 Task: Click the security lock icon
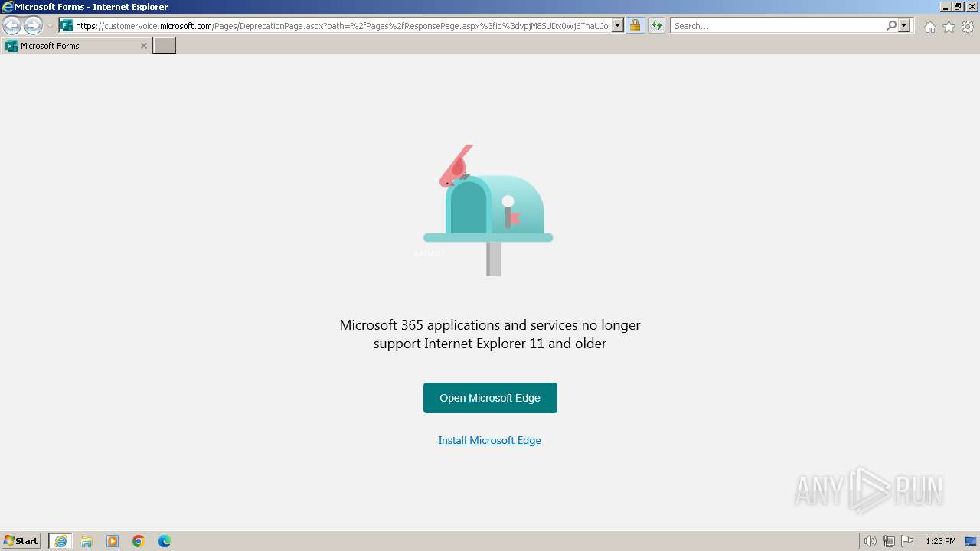click(635, 26)
